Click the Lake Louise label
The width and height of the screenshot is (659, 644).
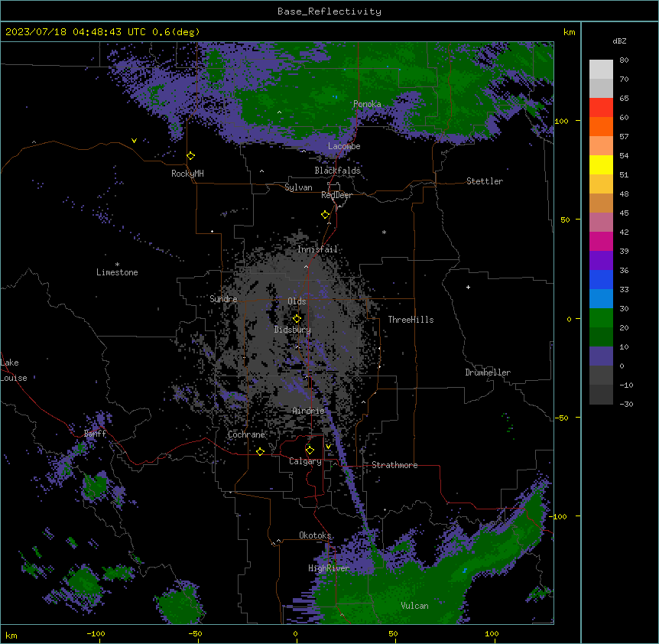pos(14,370)
